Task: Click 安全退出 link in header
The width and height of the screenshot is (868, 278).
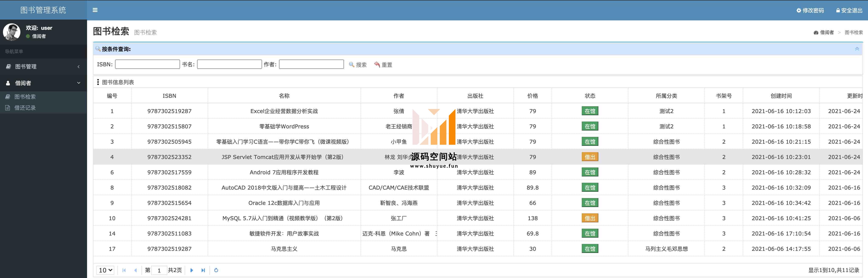Action: 852,10
